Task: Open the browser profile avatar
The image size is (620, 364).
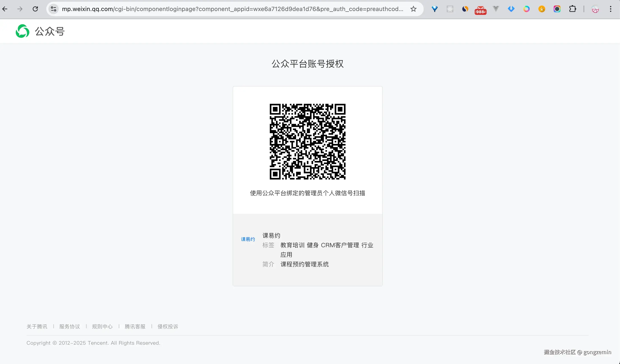Action: pos(595,9)
